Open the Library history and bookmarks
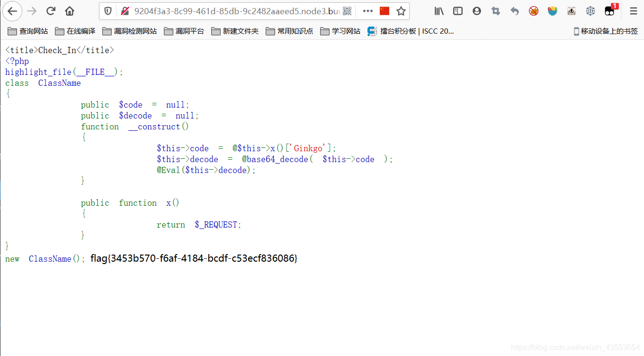 439,11
